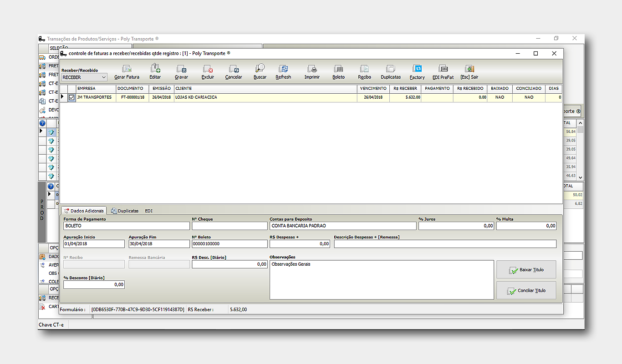Click the AVER icon in background options list
622x364 pixels.
click(x=42, y=265)
